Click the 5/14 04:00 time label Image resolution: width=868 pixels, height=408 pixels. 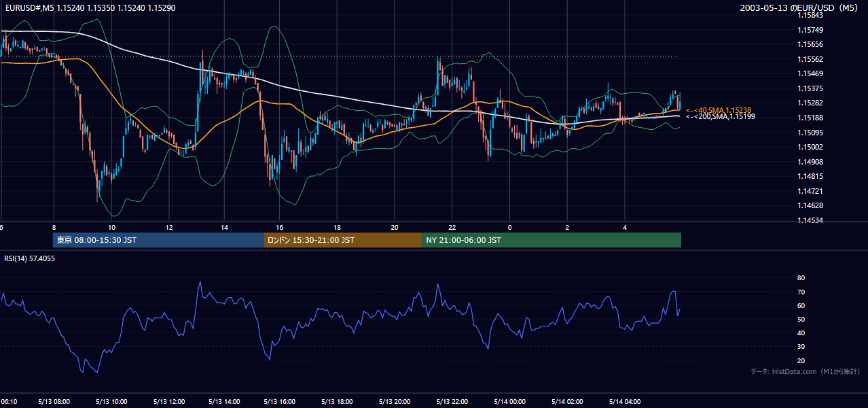click(x=624, y=402)
